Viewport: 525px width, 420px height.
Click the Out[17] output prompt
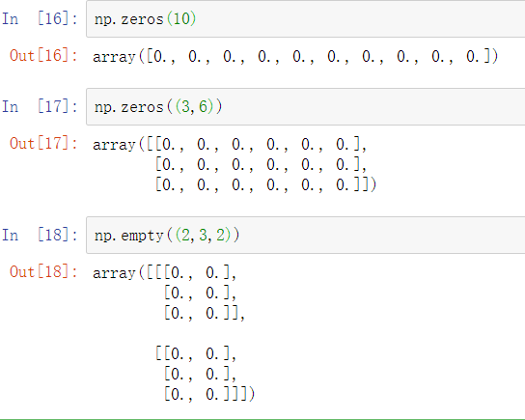(43, 144)
